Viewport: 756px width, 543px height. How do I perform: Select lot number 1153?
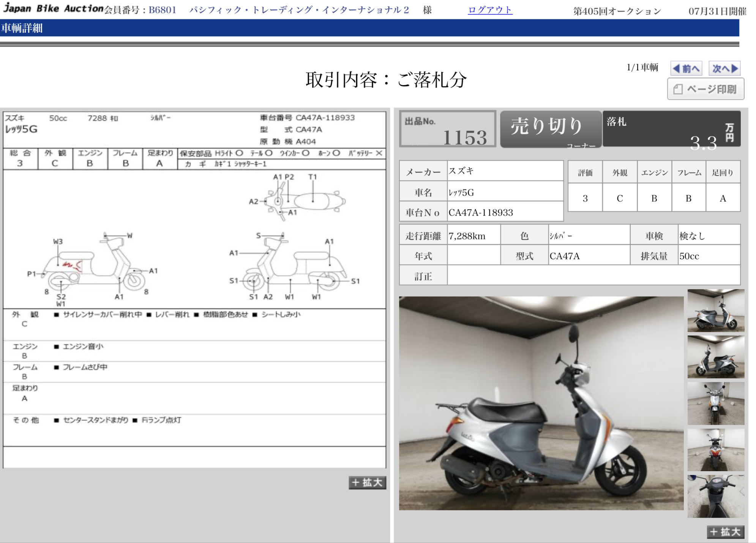465,137
